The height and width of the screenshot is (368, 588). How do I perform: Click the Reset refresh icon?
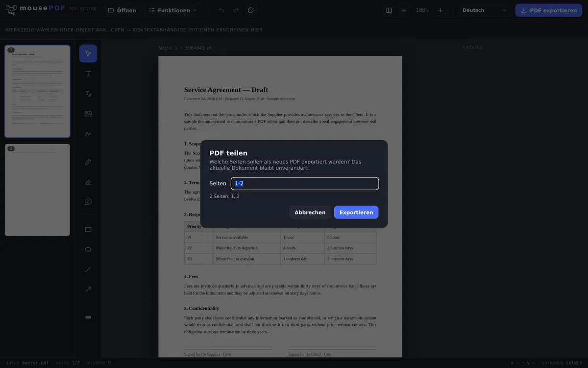[x=251, y=10]
